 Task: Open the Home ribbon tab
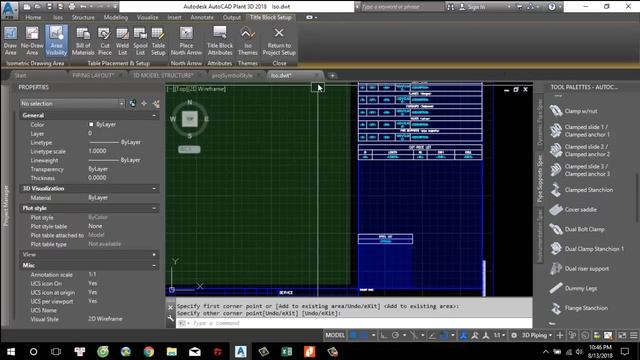coord(33,18)
